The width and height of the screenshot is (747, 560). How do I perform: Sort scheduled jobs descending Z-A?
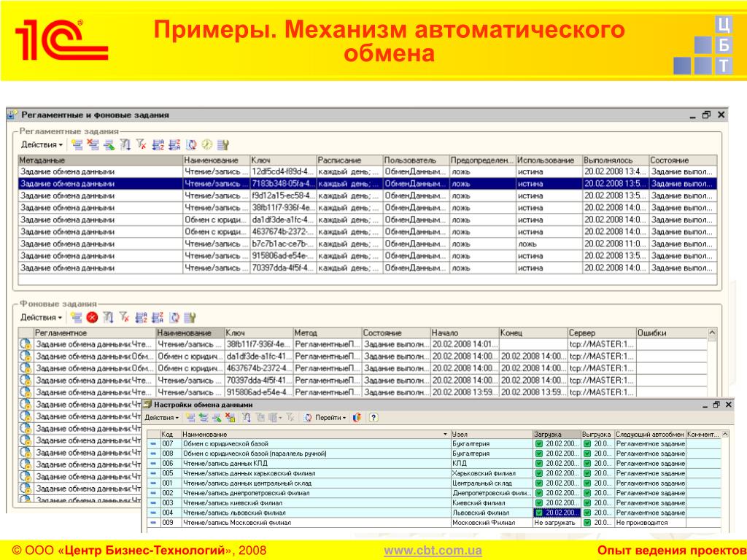pos(174,145)
